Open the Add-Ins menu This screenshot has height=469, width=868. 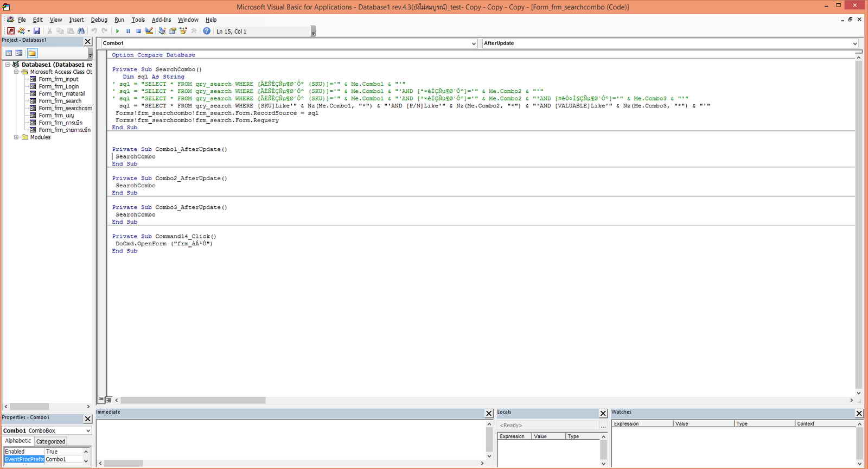[161, 20]
